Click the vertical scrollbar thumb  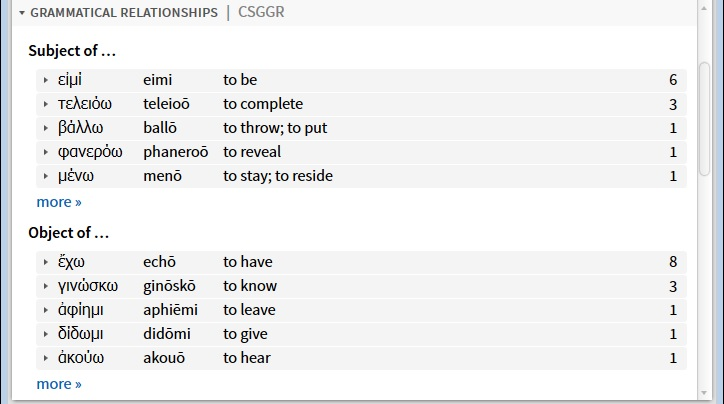point(705,118)
